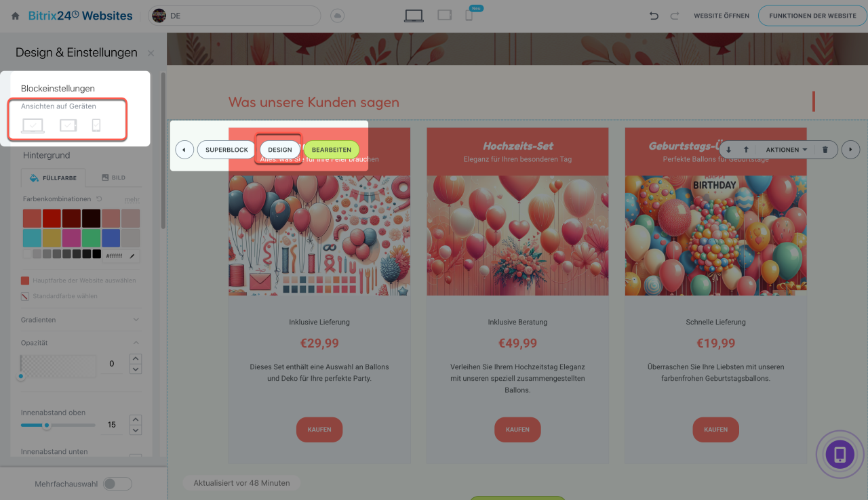Switch to desktop preview icon in top bar

click(x=414, y=16)
